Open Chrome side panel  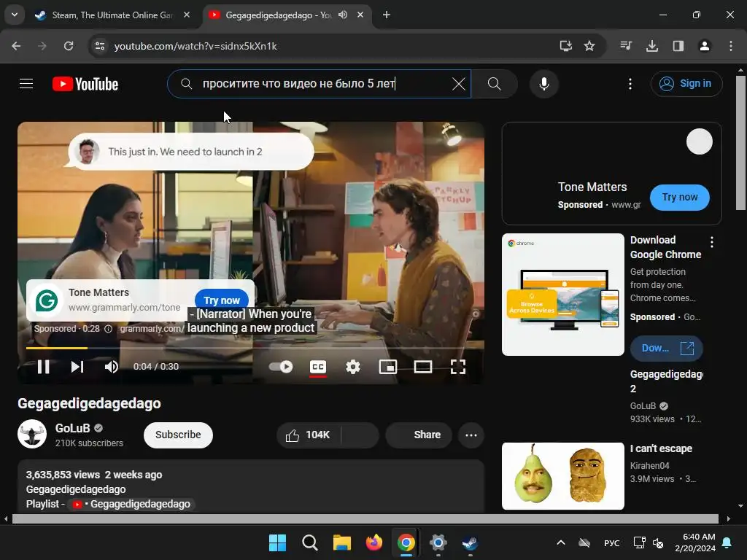point(678,46)
